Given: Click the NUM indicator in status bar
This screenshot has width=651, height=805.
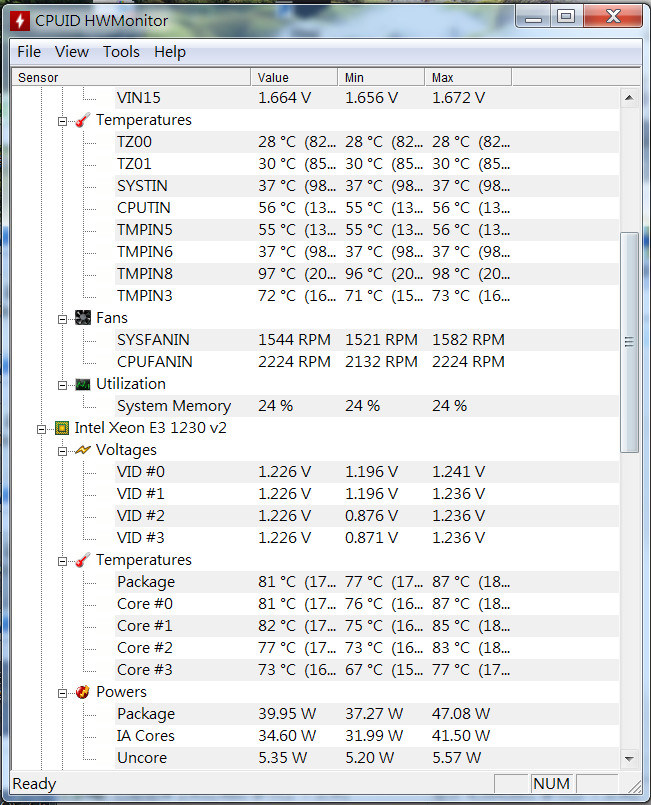Looking at the screenshot, I should (551, 784).
